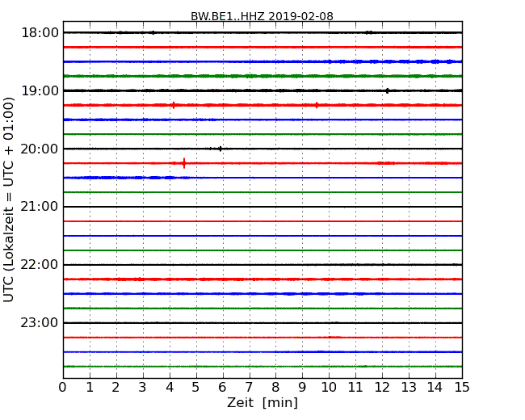The height and width of the screenshot is (420, 525).
Task: Click the plot title BW.BE1..HHZ 2019-02-08
Action: [262, 16]
